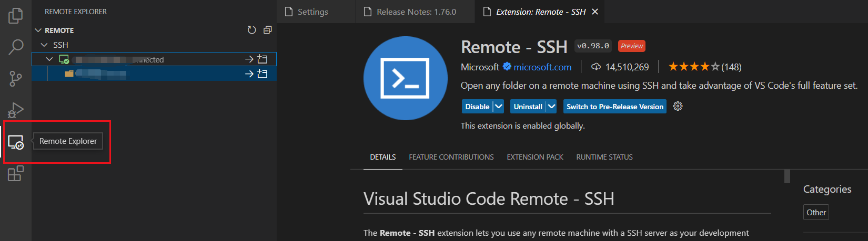The image size is (868, 241).
Task: Click the (148) ratings count
Action: (731, 67)
